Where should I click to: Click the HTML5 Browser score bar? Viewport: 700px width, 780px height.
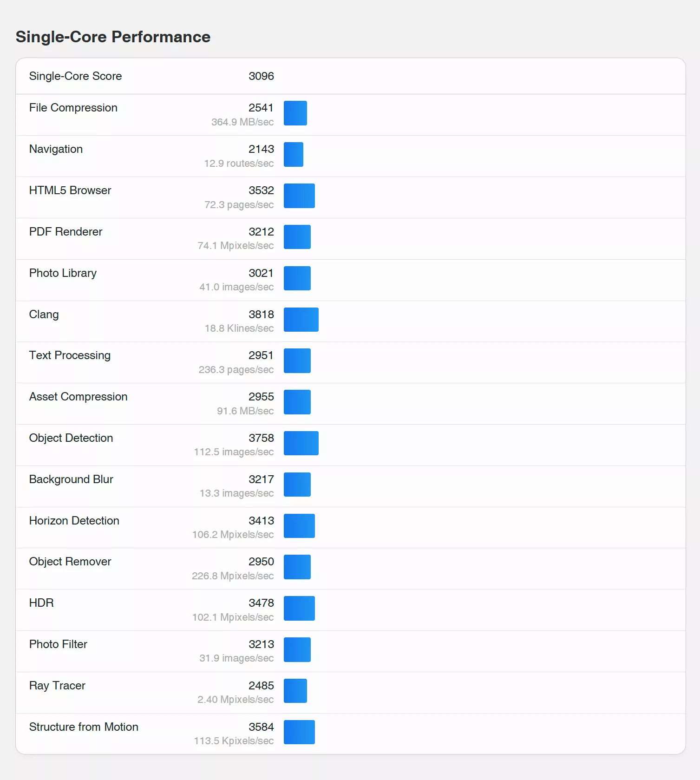(299, 196)
